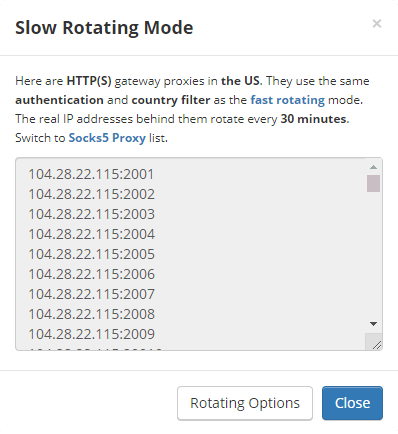Click the proxy list scrollbar thumb
Screen dimensions: 398x434
pos(373,183)
